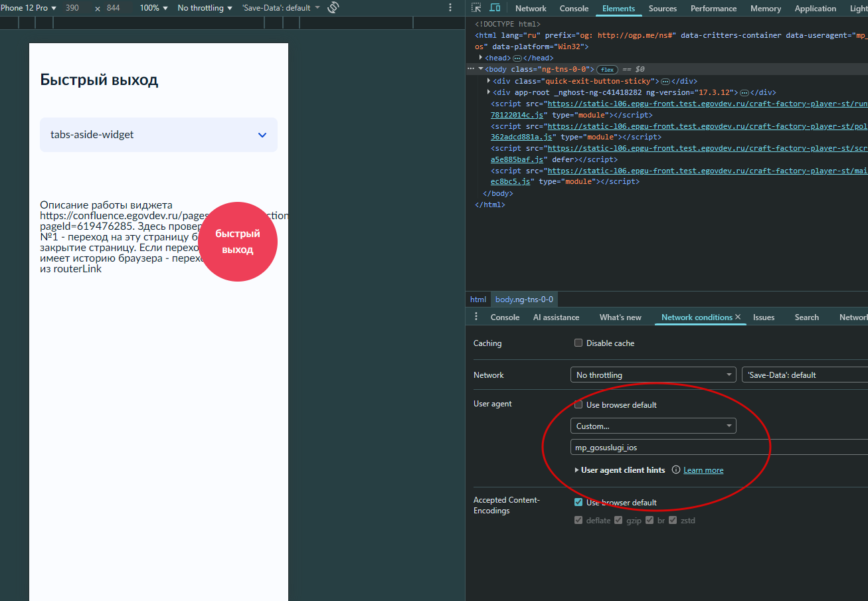Click info icon beside User agent client hints
The width and height of the screenshot is (868, 601).
[676, 470]
